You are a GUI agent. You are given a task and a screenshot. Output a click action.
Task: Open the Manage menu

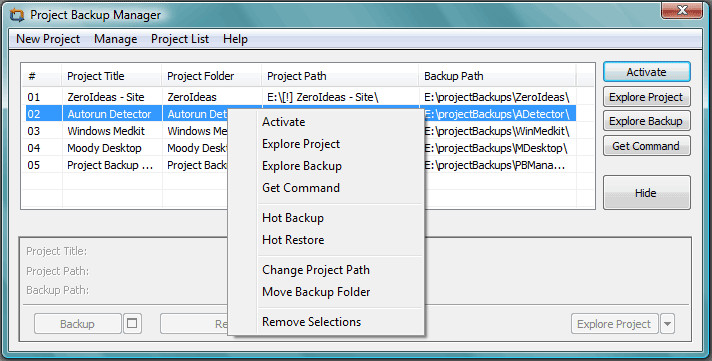(116, 39)
